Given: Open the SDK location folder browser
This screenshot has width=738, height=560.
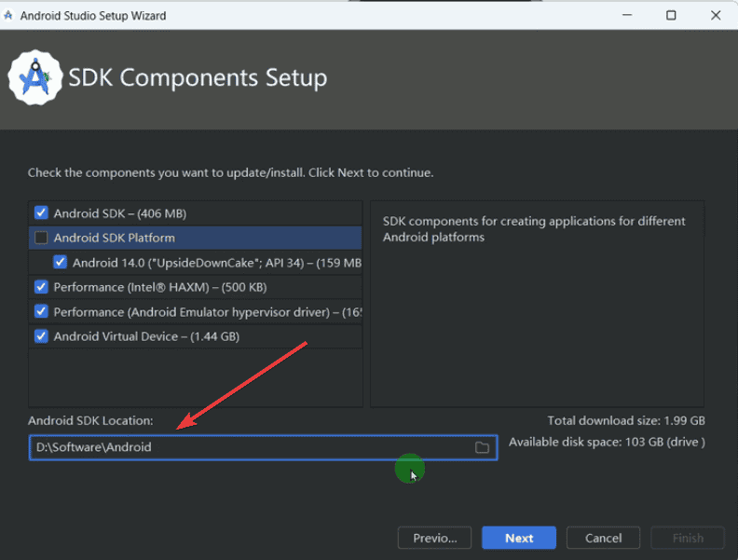Looking at the screenshot, I should [482, 447].
